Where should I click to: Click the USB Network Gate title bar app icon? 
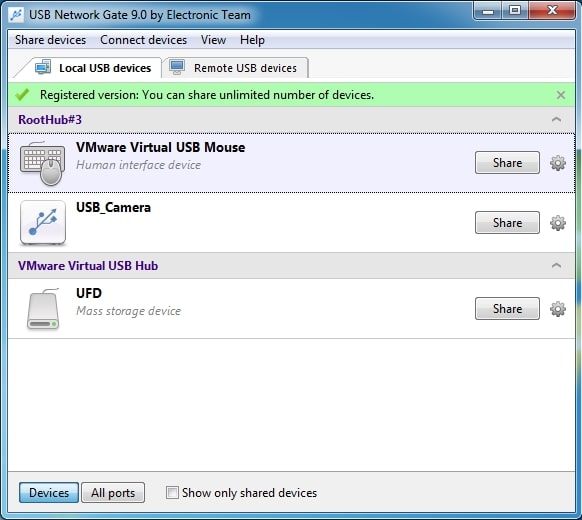(16, 15)
